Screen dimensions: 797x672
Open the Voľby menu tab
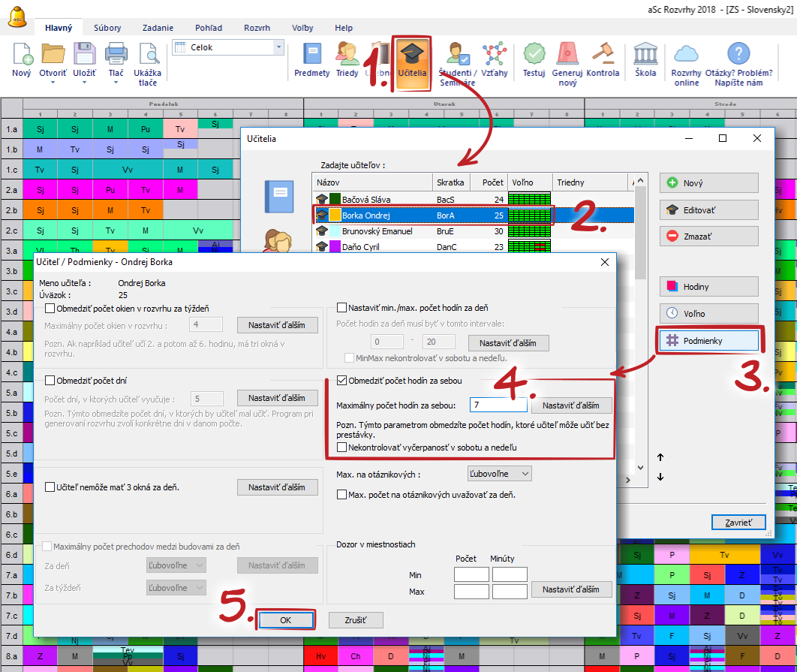302,28
